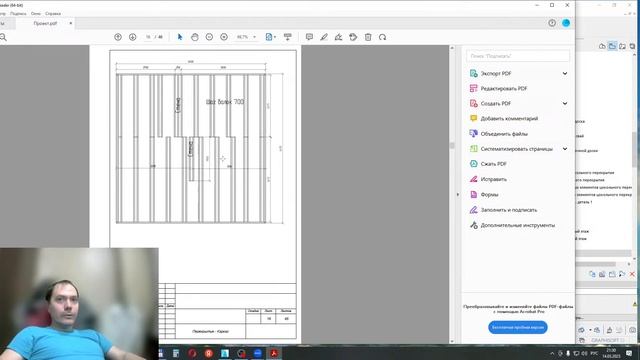Screen dimensions: 640x360
Task: Click the tools search field
Action: pyautogui.click(x=518, y=56)
